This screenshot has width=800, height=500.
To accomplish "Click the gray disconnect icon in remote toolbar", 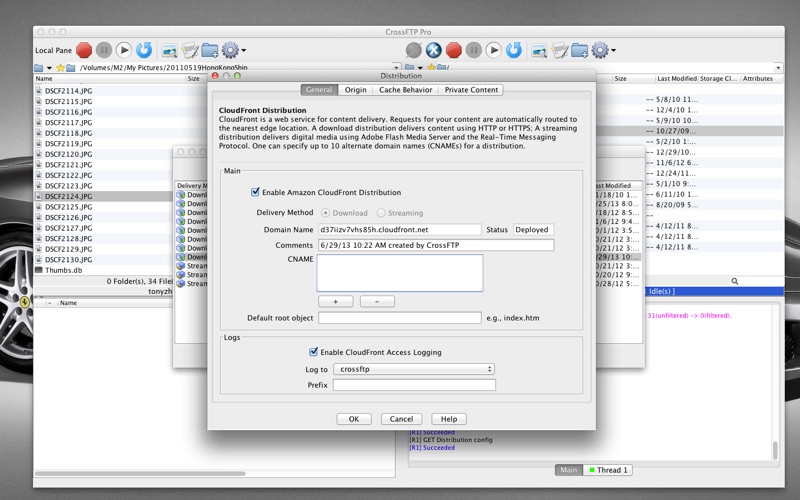I will click(x=414, y=50).
